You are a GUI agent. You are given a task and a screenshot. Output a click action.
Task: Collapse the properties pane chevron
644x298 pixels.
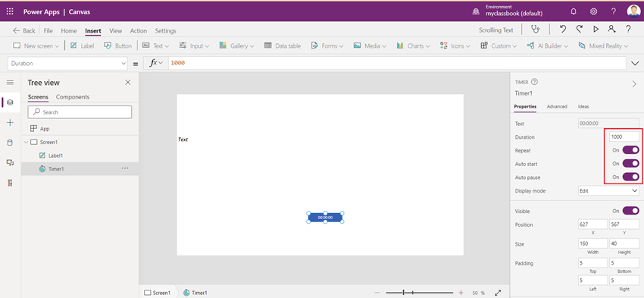click(x=634, y=83)
